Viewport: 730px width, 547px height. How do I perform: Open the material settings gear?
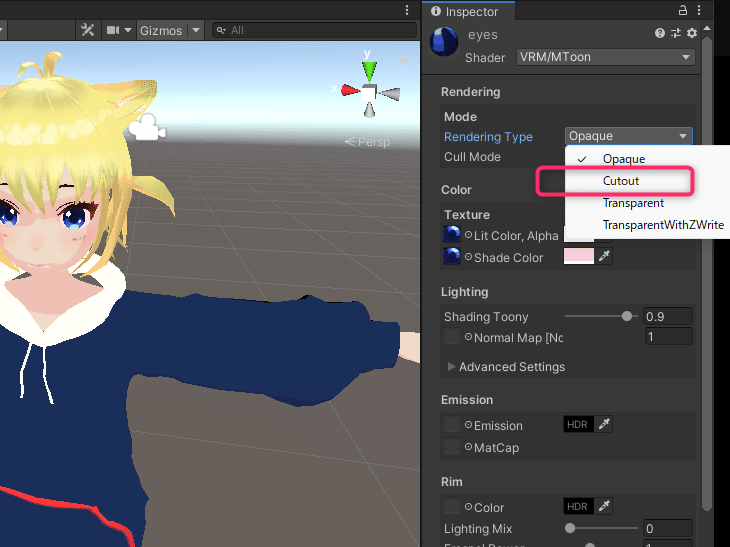(692, 33)
